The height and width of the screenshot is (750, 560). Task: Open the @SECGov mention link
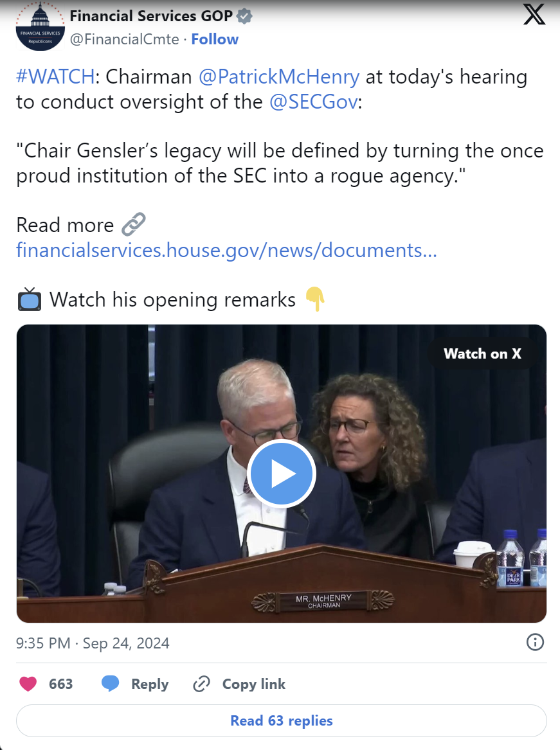(x=314, y=102)
